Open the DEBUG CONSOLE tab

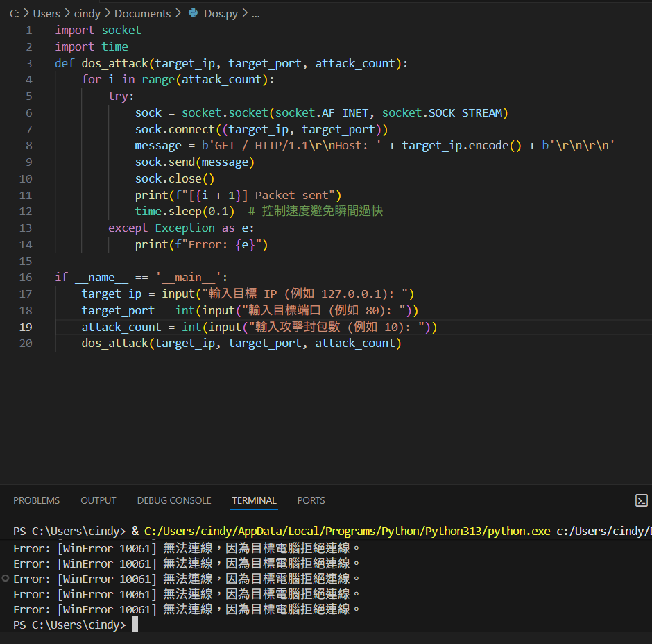pos(174,500)
